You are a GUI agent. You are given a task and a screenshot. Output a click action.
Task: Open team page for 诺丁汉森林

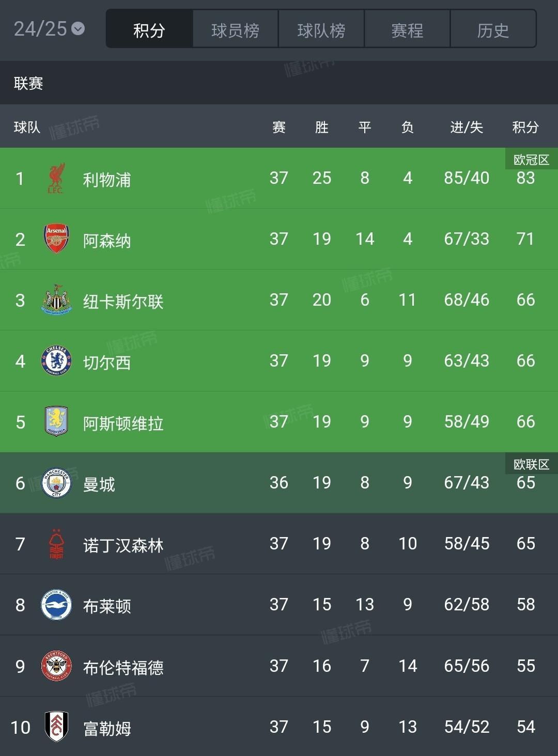(x=123, y=545)
